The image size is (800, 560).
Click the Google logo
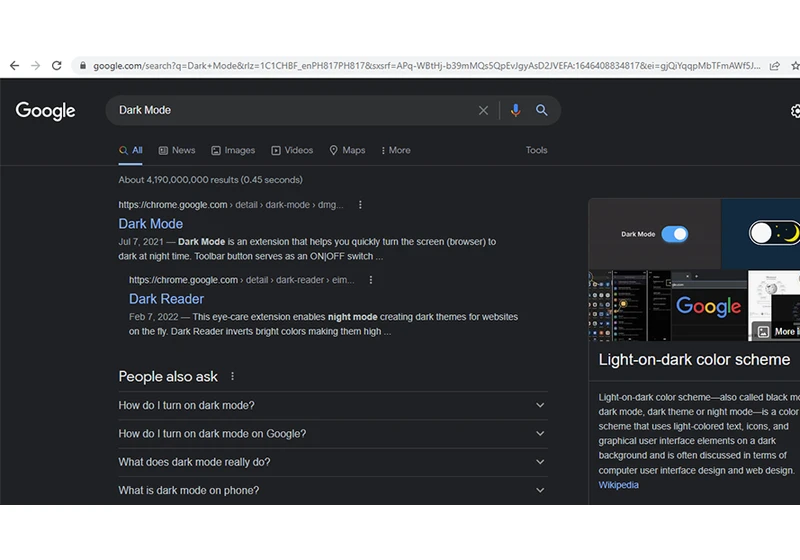[45, 111]
